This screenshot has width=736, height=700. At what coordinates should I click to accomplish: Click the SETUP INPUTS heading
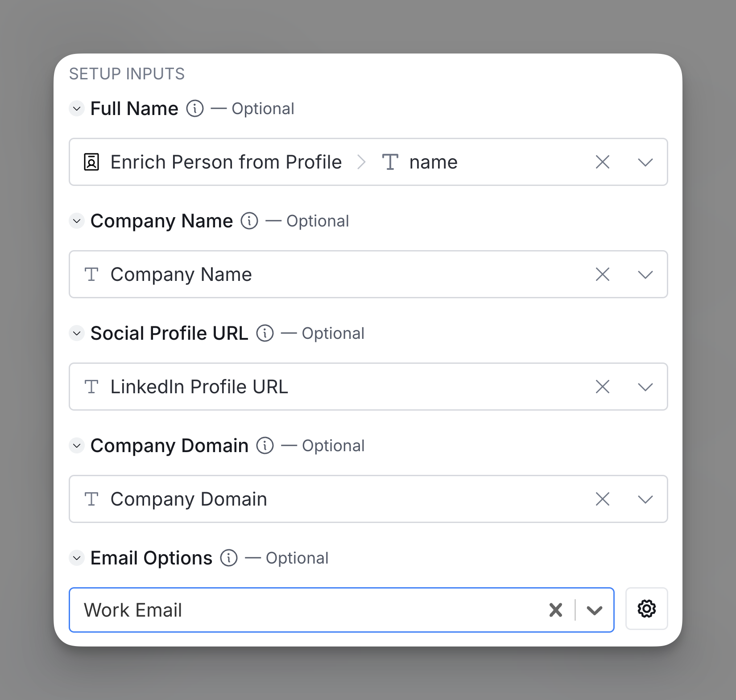pyautogui.click(x=127, y=74)
